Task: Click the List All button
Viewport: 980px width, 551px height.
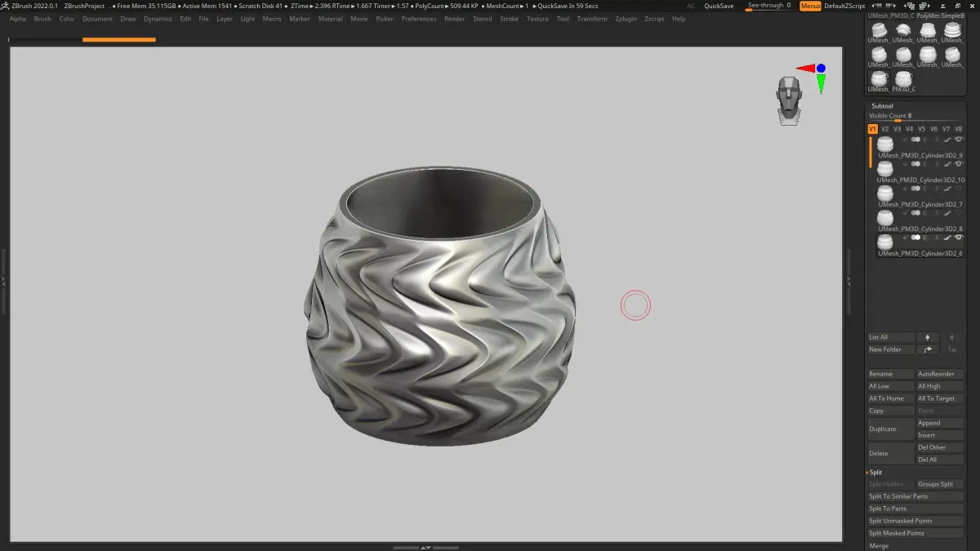Action: pos(890,337)
